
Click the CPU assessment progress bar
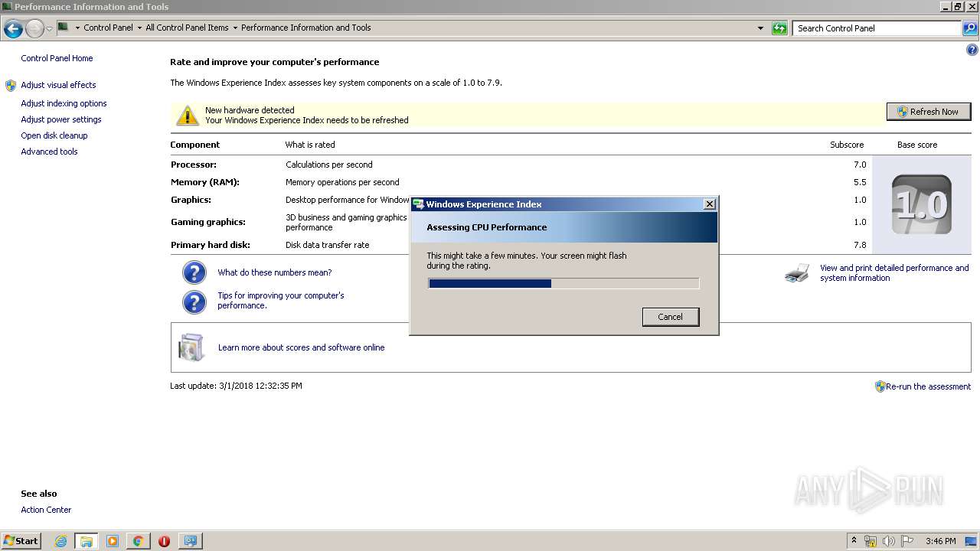pyautogui.click(x=563, y=283)
